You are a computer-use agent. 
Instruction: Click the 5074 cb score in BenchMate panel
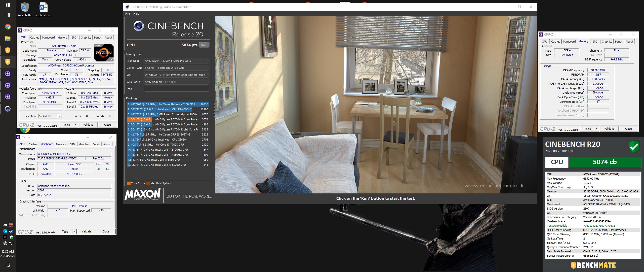(x=605, y=162)
